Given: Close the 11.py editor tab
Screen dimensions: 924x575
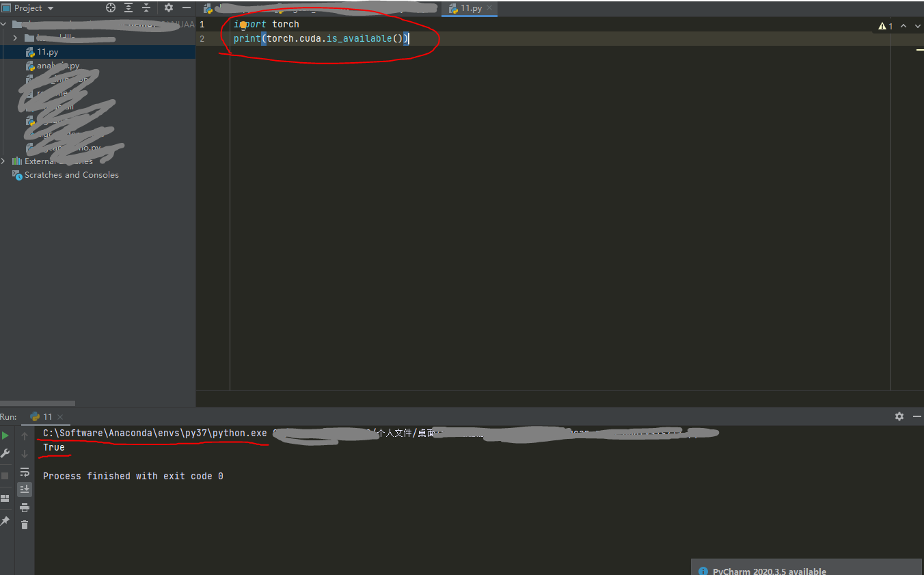Looking at the screenshot, I should 491,8.
